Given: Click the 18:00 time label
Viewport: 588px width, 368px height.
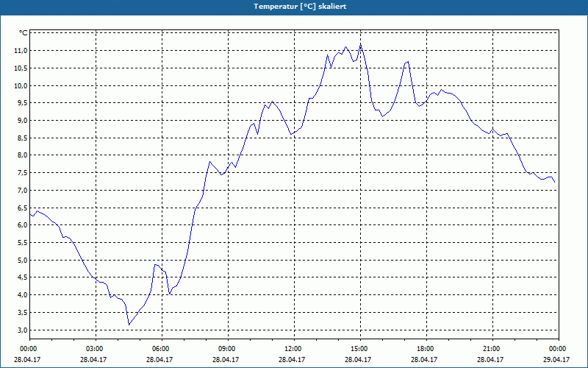Looking at the screenshot, I should click(x=426, y=349).
